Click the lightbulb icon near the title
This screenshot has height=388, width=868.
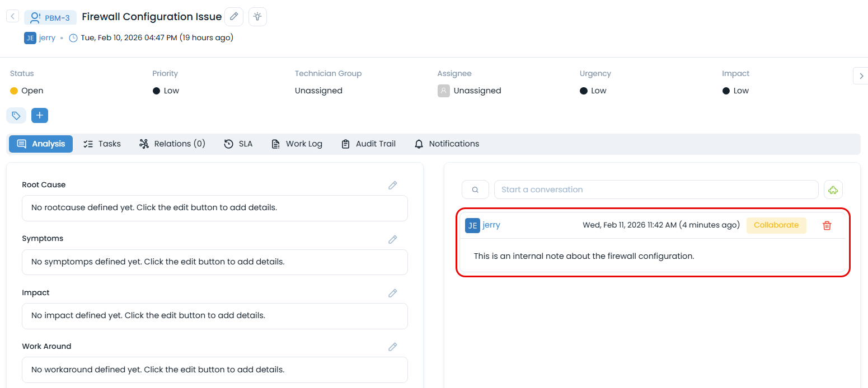click(x=257, y=17)
